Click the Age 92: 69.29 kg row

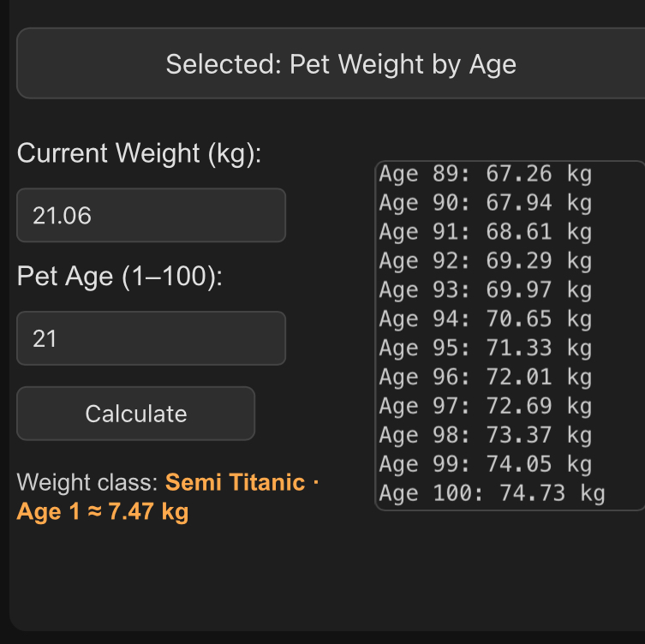pos(485,261)
